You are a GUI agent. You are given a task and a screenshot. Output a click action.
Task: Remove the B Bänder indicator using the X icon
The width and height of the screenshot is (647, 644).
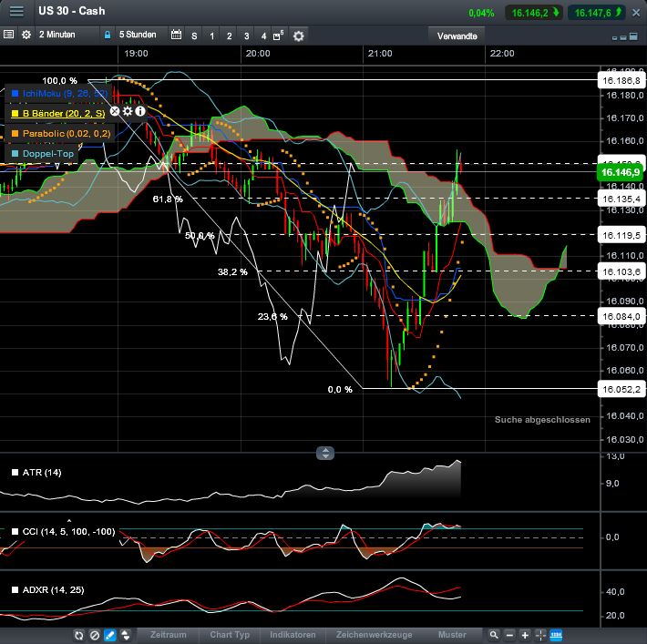point(115,111)
